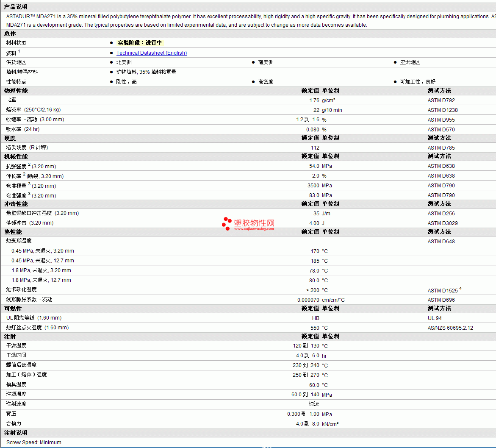Click the '热性能' section header
The image size is (496, 448).
click(13, 232)
